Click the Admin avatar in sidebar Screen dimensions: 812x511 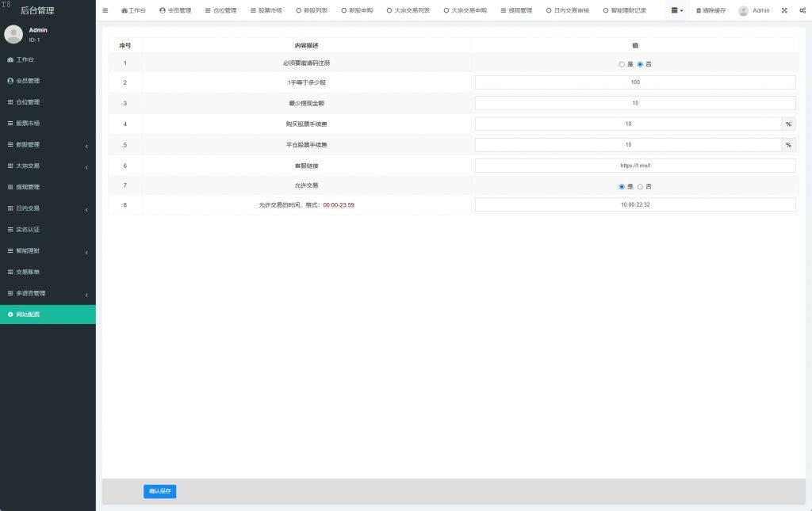pos(13,34)
